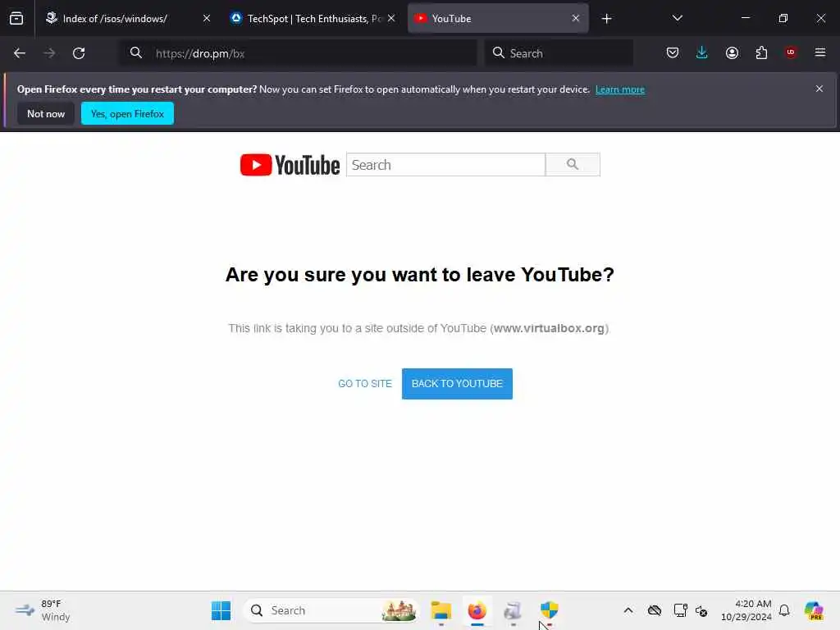Open the installer app taskbar icon
Viewport: 840px width, 630px height.
coord(513,610)
